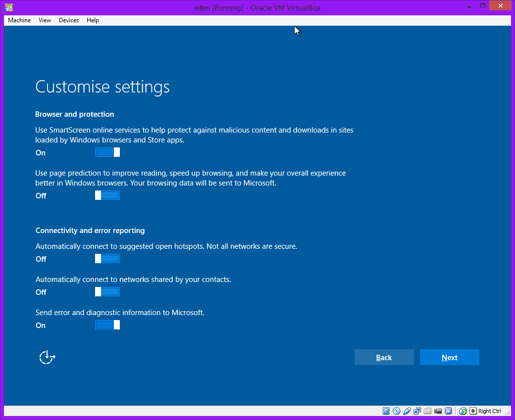
Task: Turn off the SmartScreen online services toggle
Action: coord(107,152)
